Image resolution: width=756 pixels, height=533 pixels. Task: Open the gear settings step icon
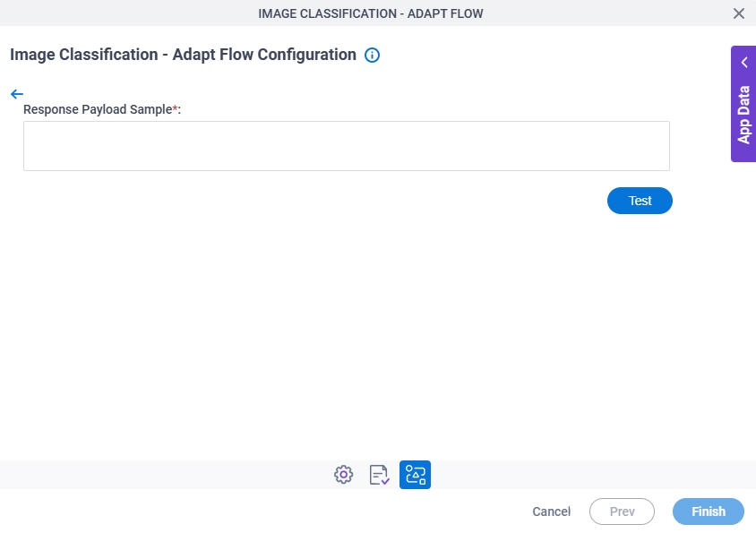coord(343,475)
